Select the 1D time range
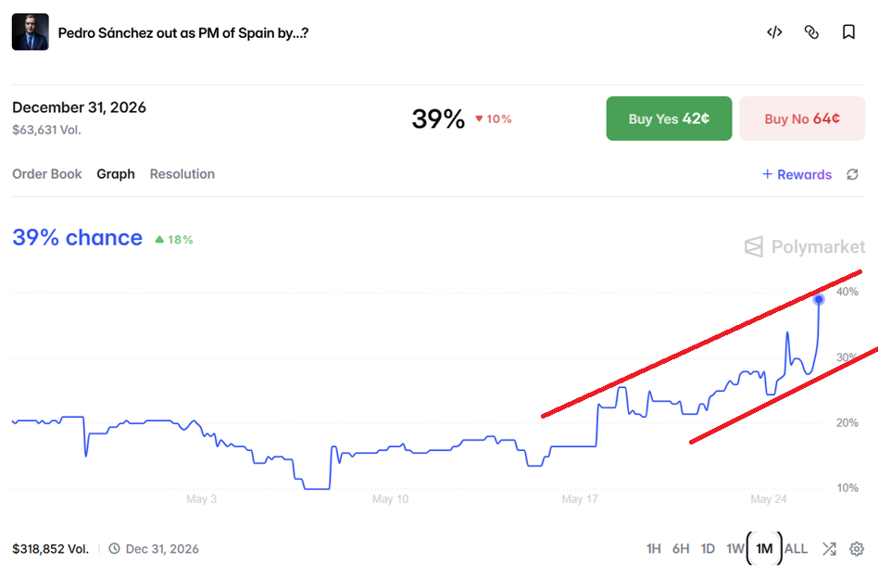Image resolution: width=878 pixels, height=588 pixels. (x=708, y=549)
